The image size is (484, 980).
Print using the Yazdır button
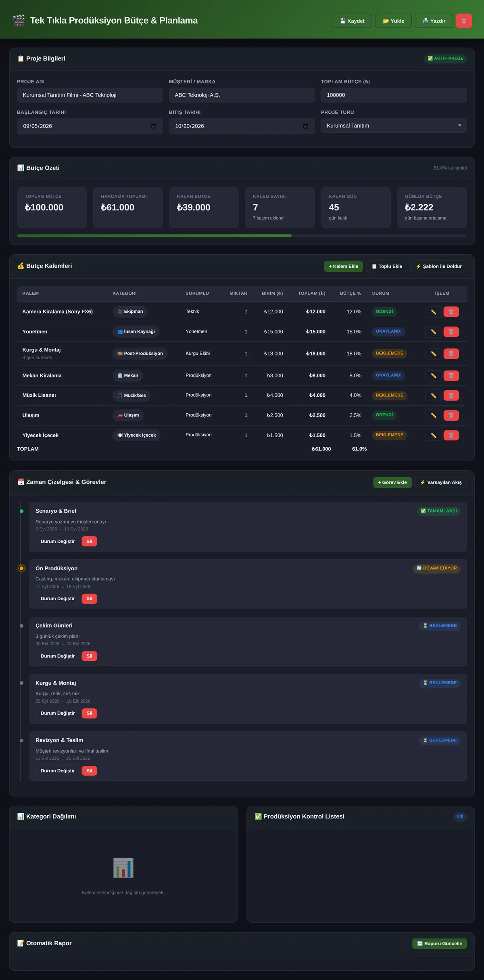434,21
